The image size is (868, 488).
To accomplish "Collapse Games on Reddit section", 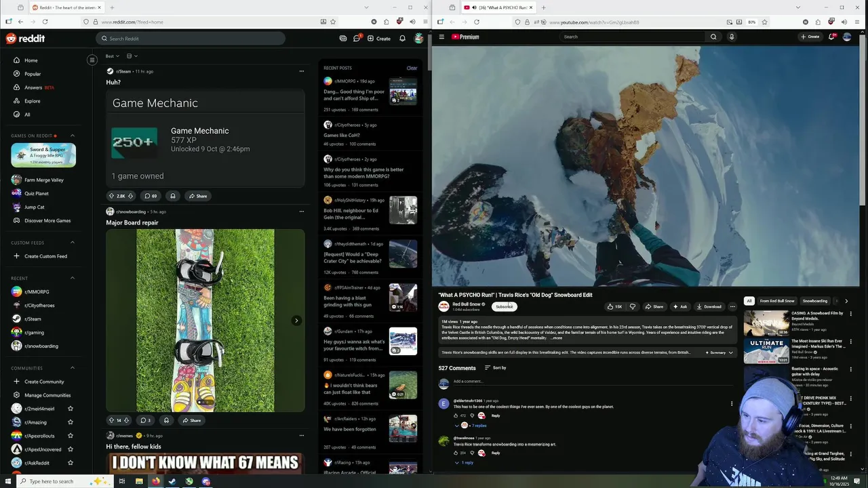I will 73,136.
